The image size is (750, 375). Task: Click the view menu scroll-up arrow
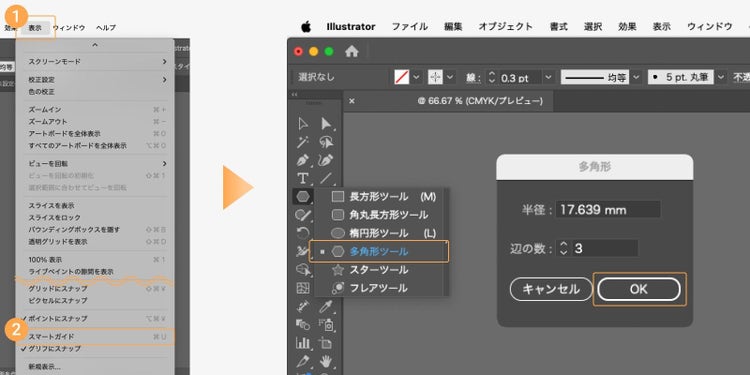pos(95,45)
